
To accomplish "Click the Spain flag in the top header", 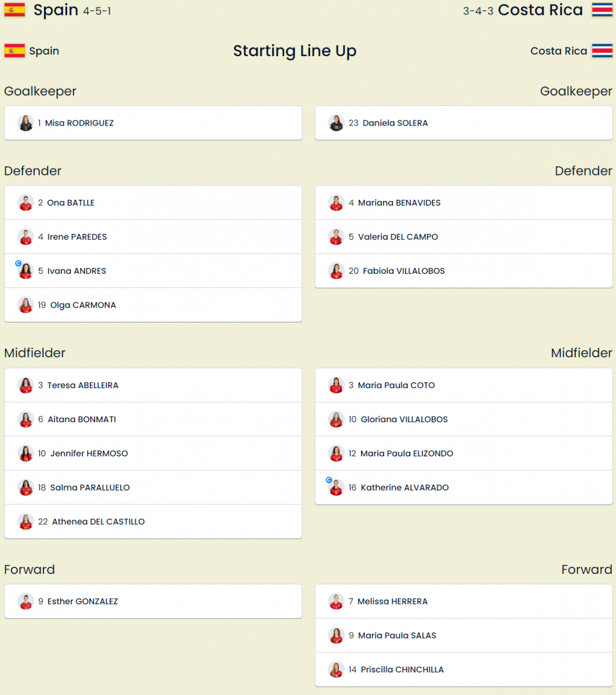I will click(14, 10).
